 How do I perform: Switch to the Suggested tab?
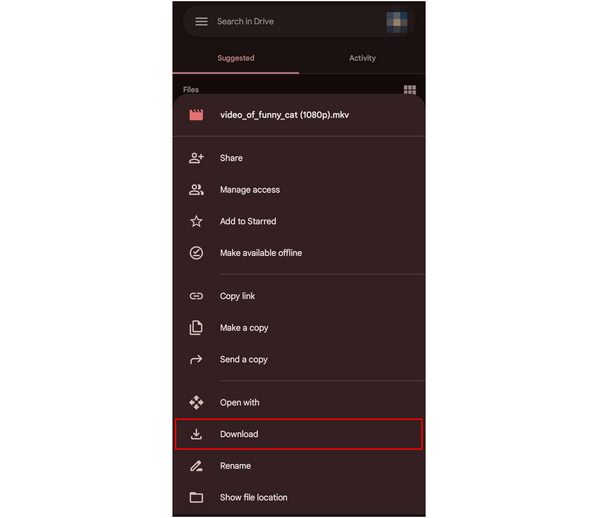pyautogui.click(x=236, y=58)
